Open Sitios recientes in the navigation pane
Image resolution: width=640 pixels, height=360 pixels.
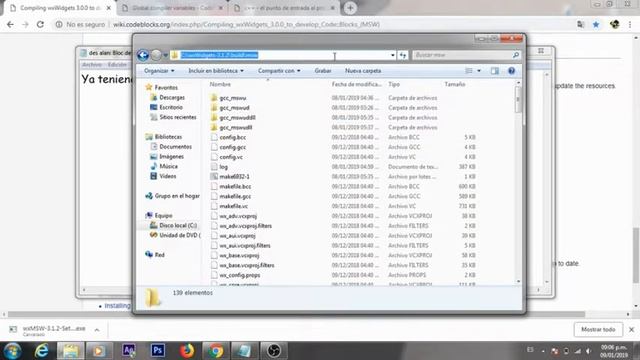178,117
